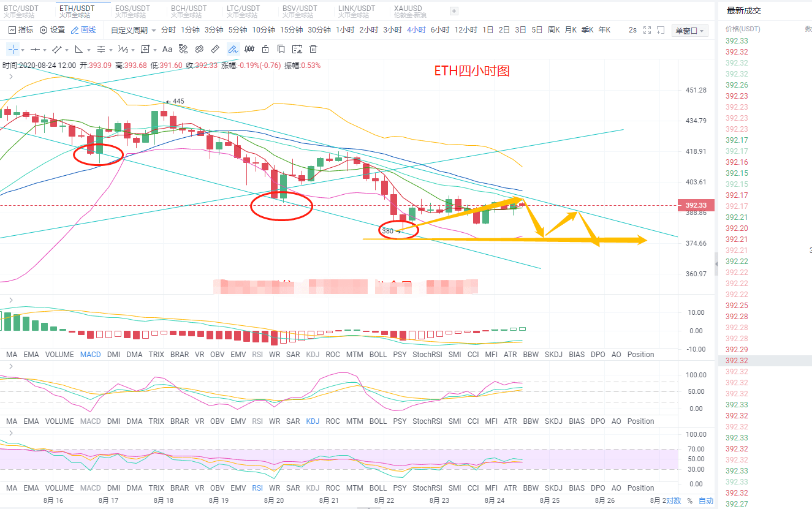
Task: Switch the KDJ-highlighted indicator row to BOLL
Action: (x=378, y=421)
